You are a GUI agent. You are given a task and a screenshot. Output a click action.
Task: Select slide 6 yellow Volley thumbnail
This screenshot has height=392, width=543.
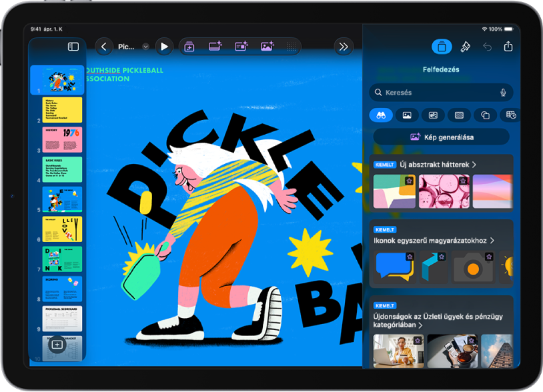[62, 229]
